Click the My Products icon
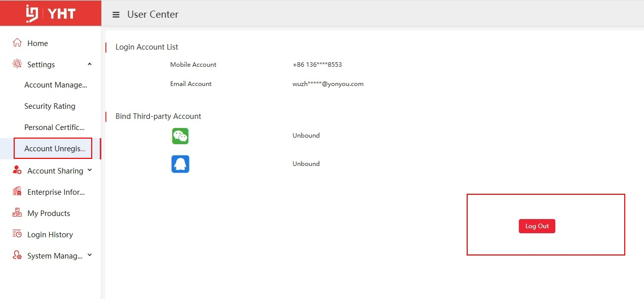 (17, 213)
